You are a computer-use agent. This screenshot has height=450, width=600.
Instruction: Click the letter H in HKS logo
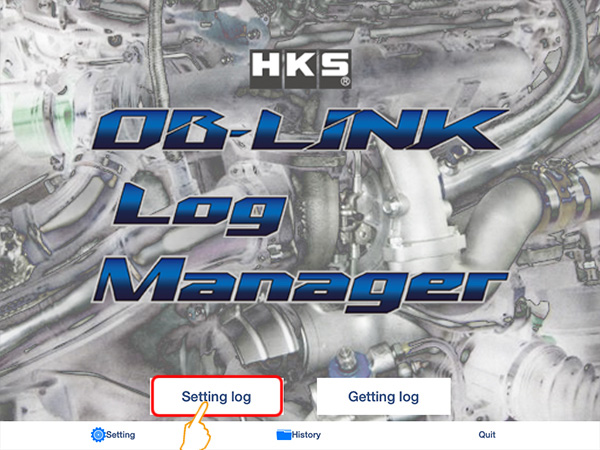click(267, 65)
